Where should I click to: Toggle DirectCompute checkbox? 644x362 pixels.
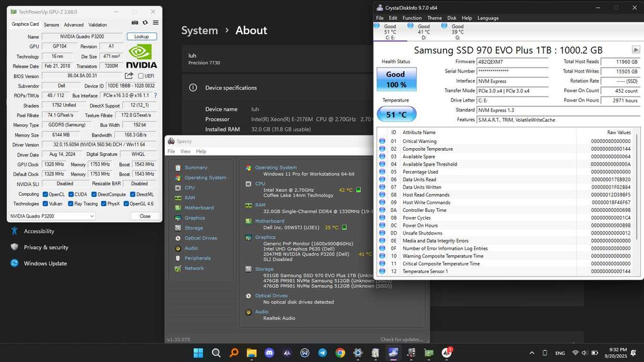tap(94, 195)
